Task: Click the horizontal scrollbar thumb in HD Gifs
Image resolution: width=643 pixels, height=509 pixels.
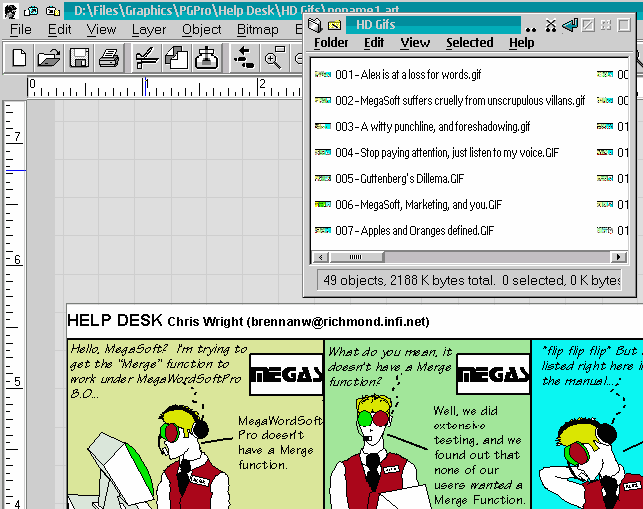Action: (x=356, y=257)
